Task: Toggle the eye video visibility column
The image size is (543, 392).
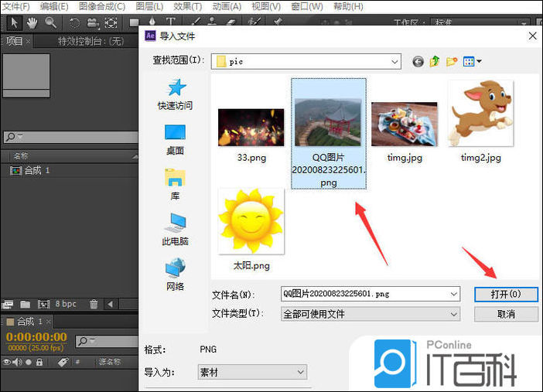Action: (7, 362)
